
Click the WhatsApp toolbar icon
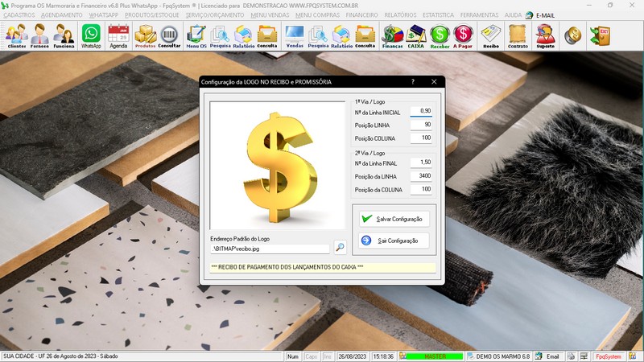pos(91,35)
